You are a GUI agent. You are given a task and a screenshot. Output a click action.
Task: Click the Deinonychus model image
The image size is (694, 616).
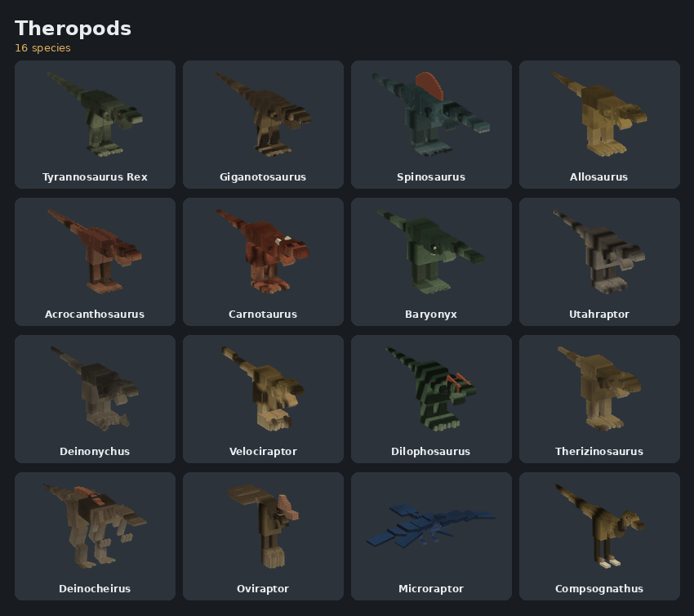pos(95,389)
